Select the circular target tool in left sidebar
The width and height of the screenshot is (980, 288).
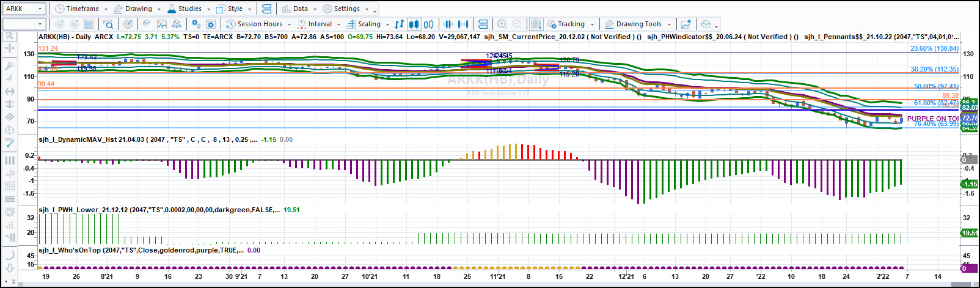click(x=10, y=212)
